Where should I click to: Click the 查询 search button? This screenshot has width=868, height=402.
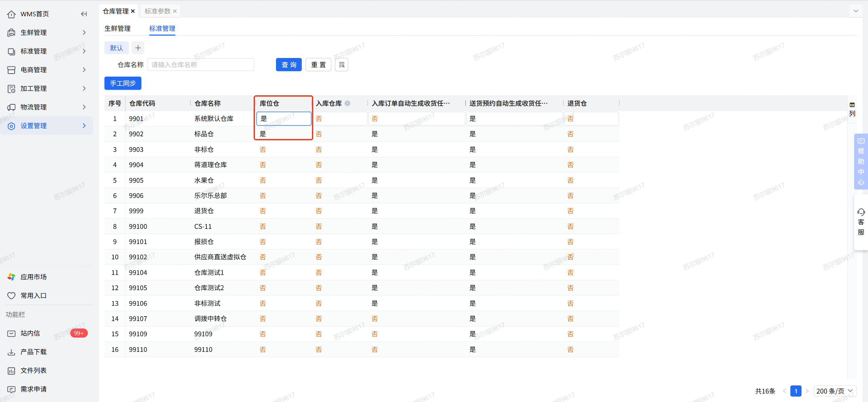289,65
